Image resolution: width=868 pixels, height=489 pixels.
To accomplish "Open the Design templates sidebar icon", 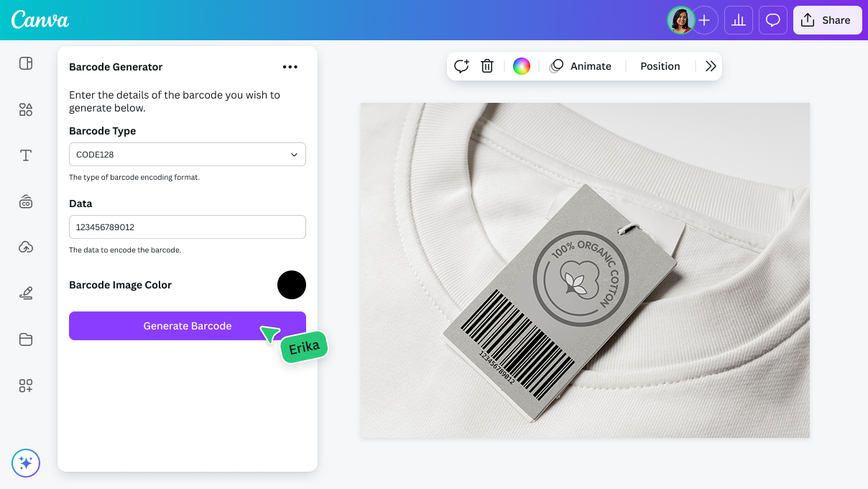I will (x=26, y=63).
